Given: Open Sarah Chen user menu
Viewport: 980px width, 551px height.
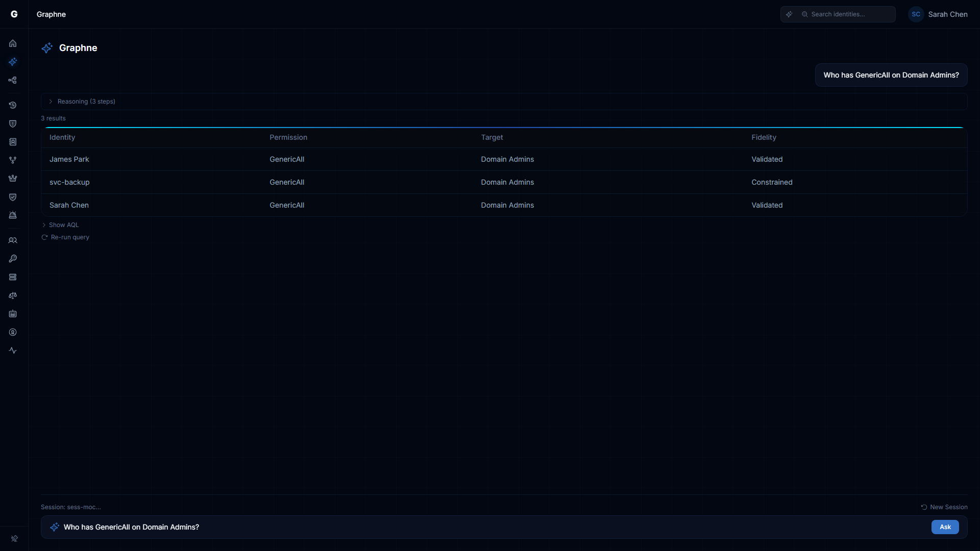Looking at the screenshot, I should pos(938,14).
